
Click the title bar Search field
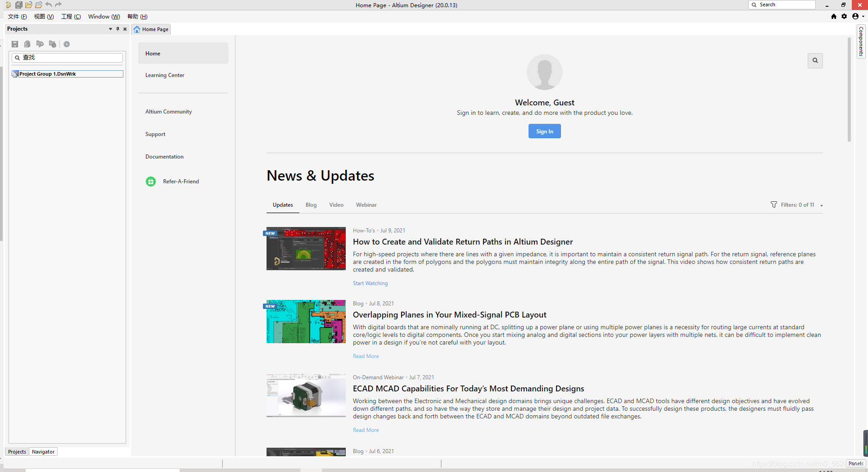pos(782,5)
